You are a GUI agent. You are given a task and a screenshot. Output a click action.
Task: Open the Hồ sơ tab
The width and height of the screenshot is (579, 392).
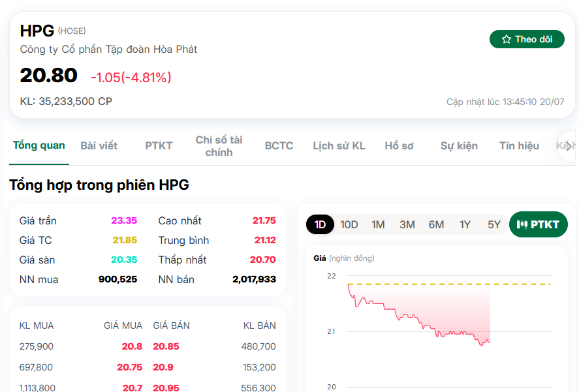[399, 146]
